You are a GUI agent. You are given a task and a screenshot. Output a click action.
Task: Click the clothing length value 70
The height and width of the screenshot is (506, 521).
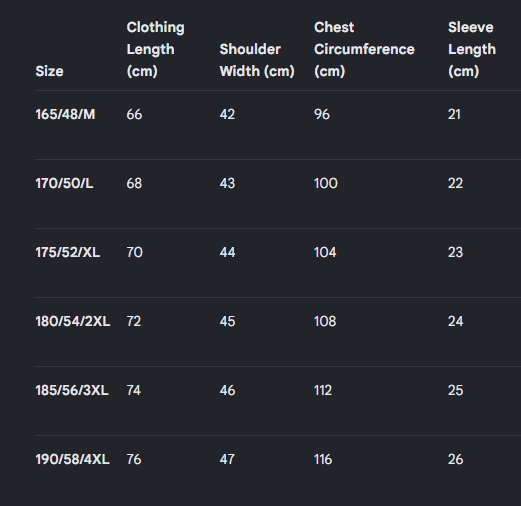point(135,252)
